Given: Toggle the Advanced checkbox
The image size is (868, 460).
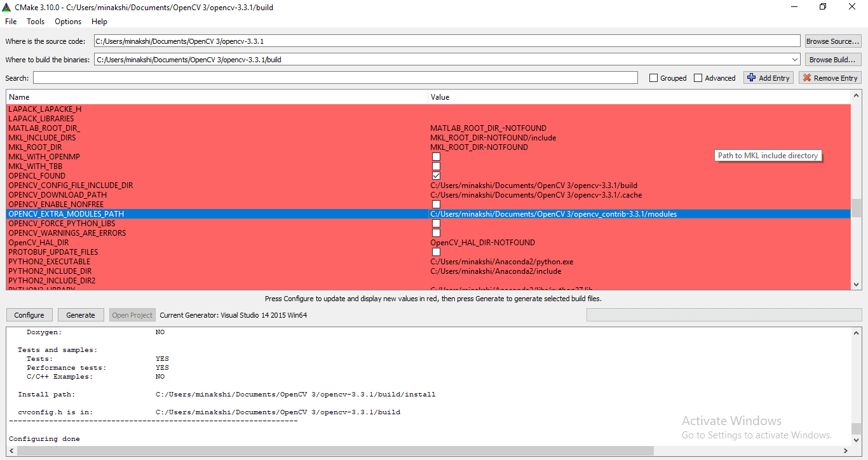Looking at the screenshot, I should pyautogui.click(x=698, y=78).
